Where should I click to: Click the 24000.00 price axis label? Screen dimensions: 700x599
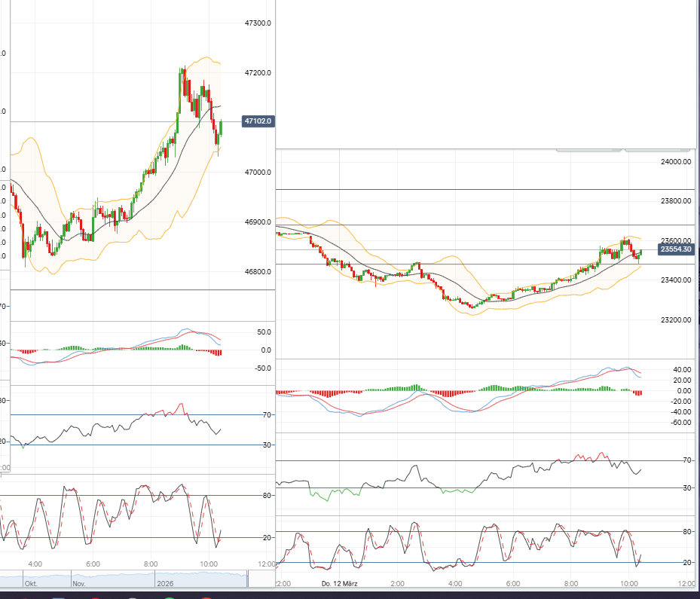(x=676, y=162)
